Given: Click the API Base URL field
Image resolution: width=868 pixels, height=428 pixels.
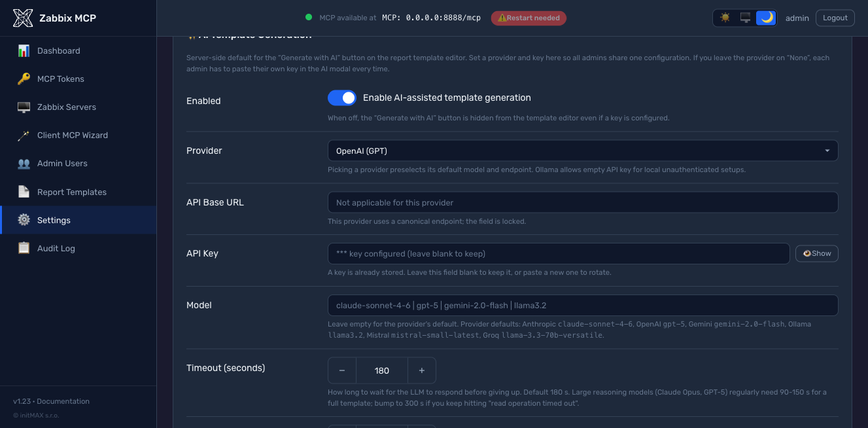Looking at the screenshot, I should [583, 202].
